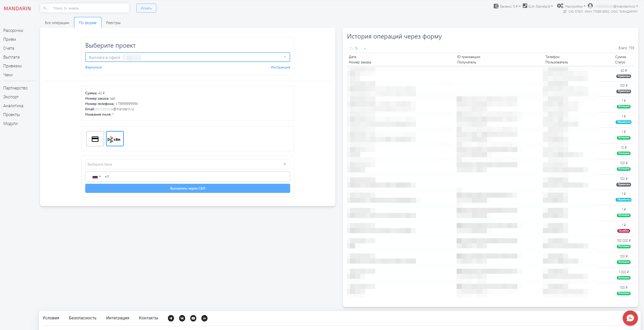Viewport: 644px width, 330px height.
Task: Expand the 'Выберите банк' dropdown
Action: pyautogui.click(x=187, y=164)
